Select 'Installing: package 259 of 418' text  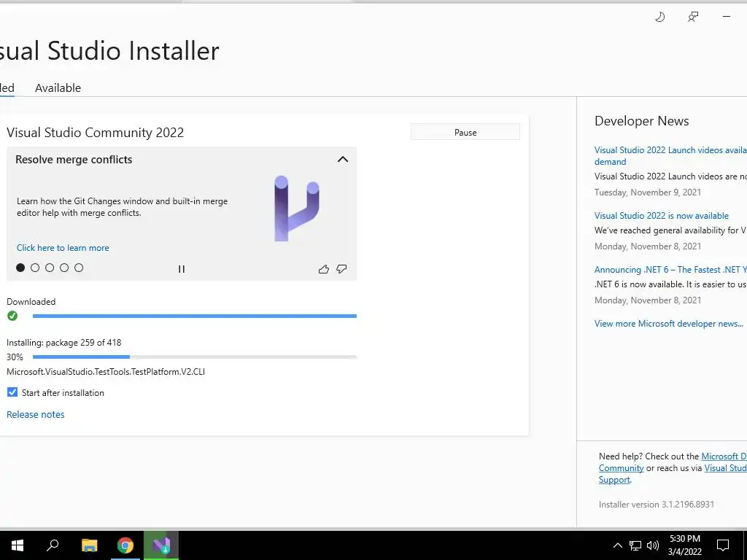pos(64,343)
